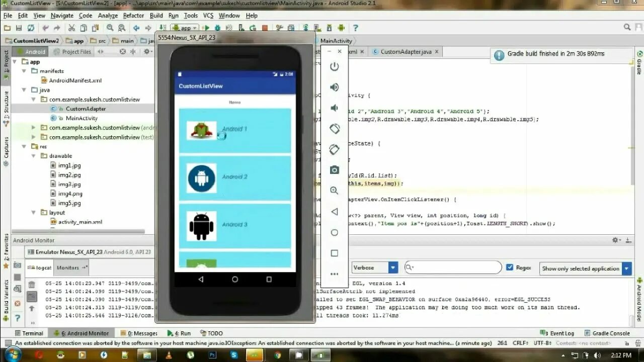Collapse the res folder
This screenshot has height=362, width=644.
tap(24, 146)
